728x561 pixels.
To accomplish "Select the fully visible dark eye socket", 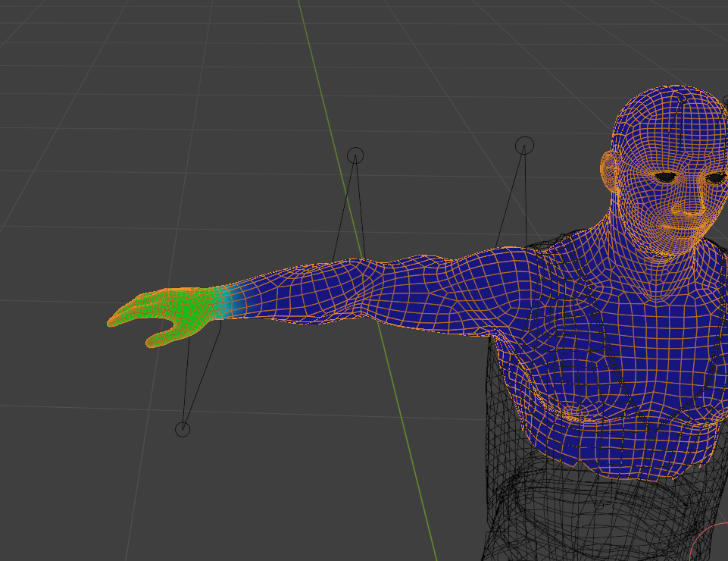I will [665, 177].
